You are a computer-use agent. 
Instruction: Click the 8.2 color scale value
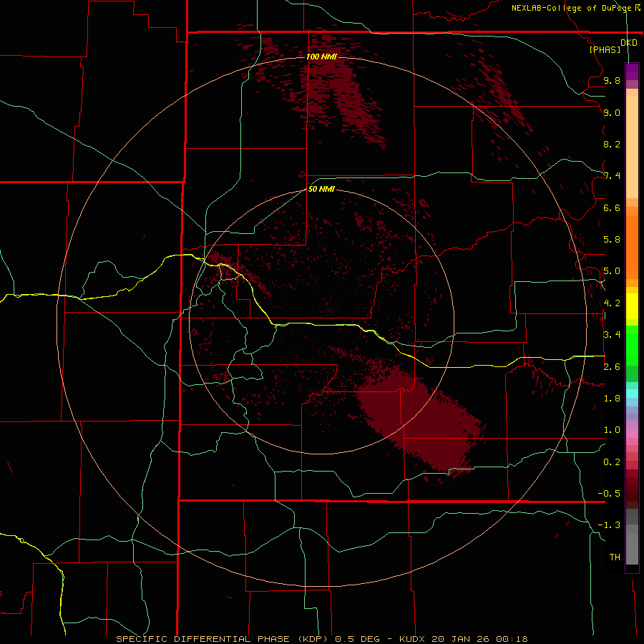[x=612, y=144]
